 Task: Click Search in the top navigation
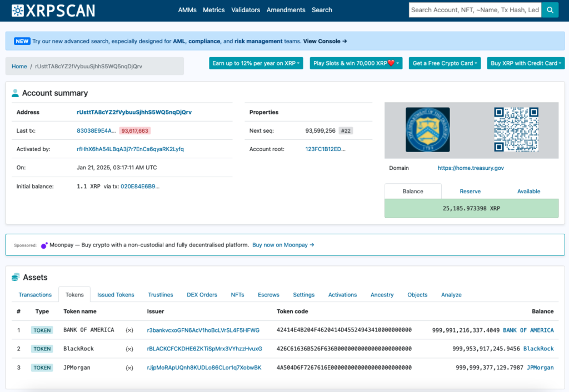(322, 10)
